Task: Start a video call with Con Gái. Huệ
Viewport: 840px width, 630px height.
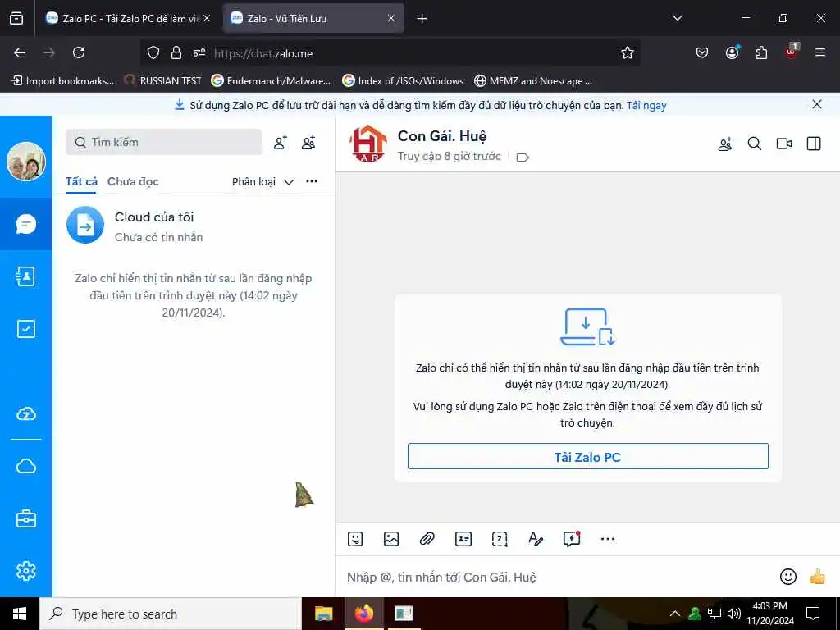Action: click(x=784, y=144)
